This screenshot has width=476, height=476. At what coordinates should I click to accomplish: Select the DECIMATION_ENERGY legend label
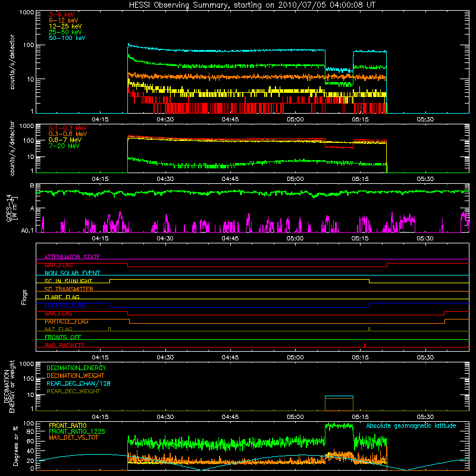pos(76,368)
